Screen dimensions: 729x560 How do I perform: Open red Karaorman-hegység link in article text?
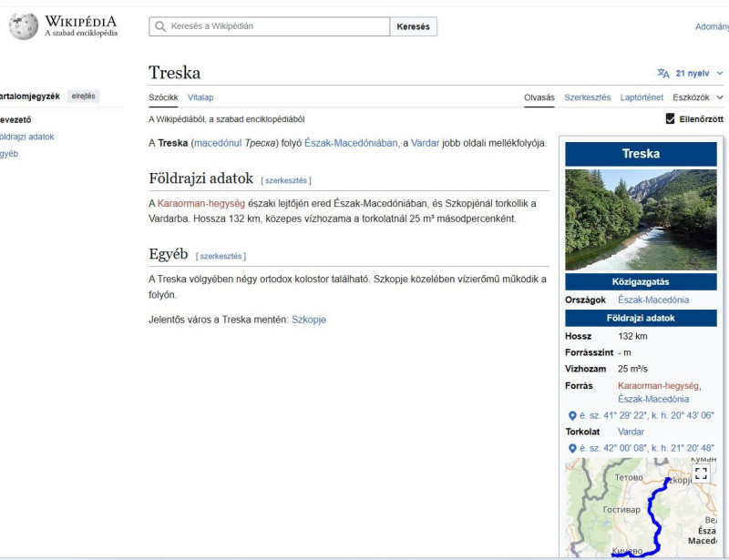[x=200, y=204]
